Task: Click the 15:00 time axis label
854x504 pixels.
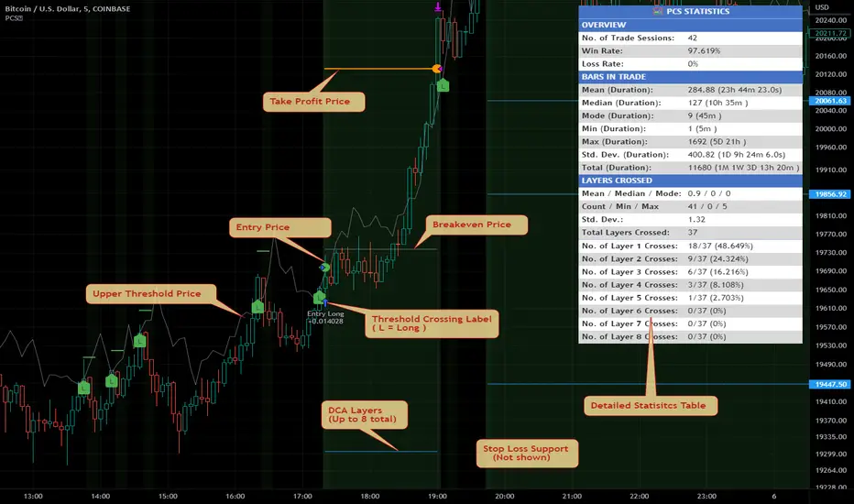Action: 168,496
